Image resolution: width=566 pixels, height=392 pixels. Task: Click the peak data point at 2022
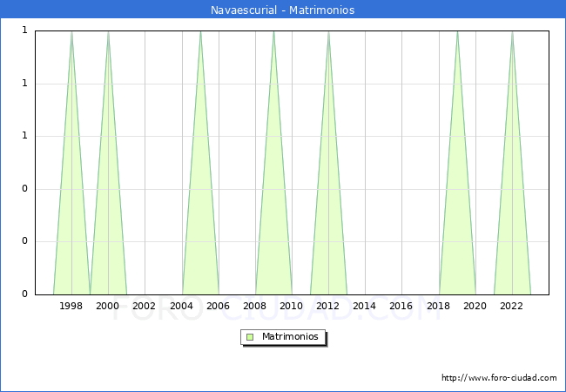pyautogui.click(x=512, y=31)
